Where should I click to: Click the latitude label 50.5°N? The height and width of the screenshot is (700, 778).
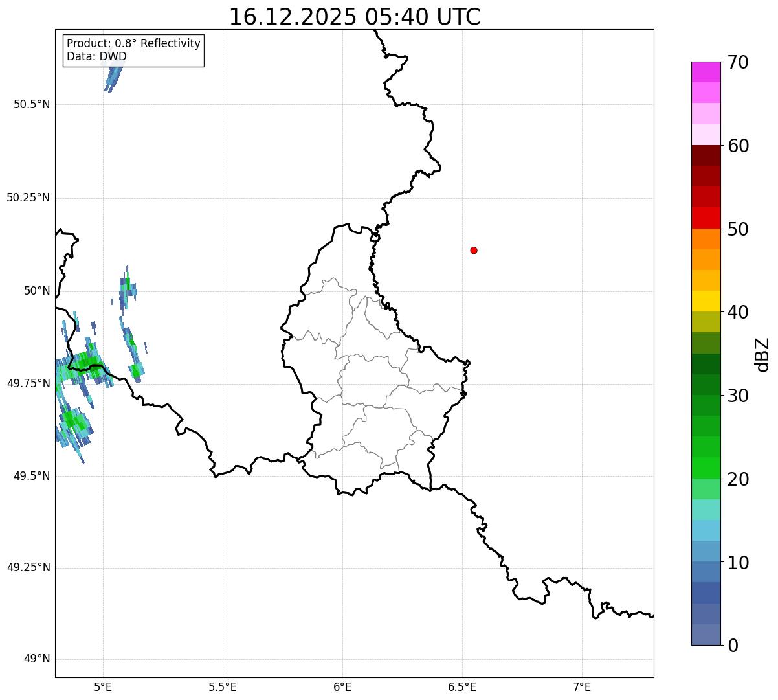click(x=32, y=104)
